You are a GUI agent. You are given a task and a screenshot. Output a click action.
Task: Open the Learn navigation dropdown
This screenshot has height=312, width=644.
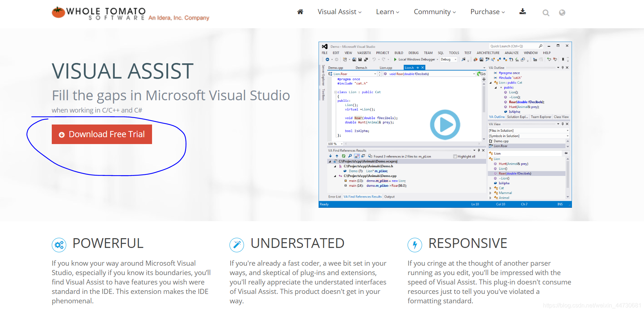coord(387,12)
